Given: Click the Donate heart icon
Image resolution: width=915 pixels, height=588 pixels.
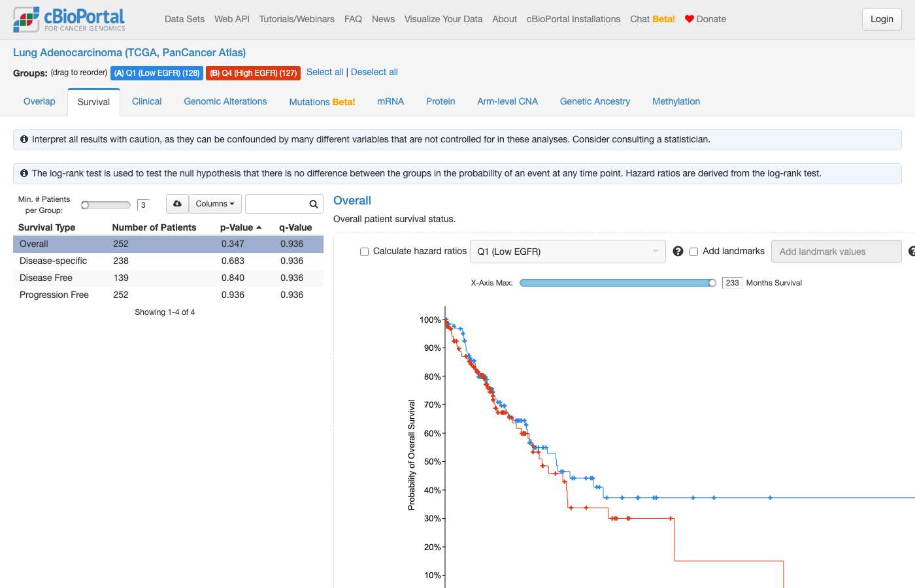Looking at the screenshot, I should pos(689,19).
